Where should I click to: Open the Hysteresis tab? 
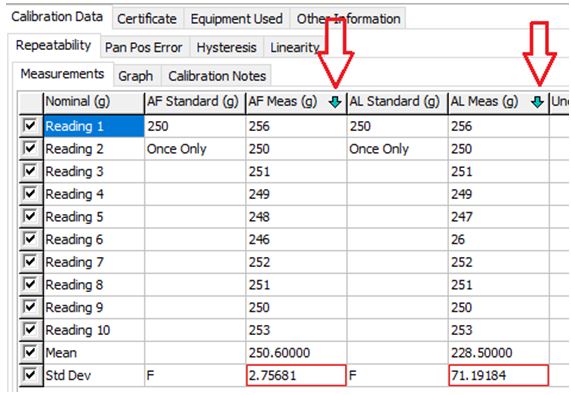pyautogui.click(x=227, y=47)
